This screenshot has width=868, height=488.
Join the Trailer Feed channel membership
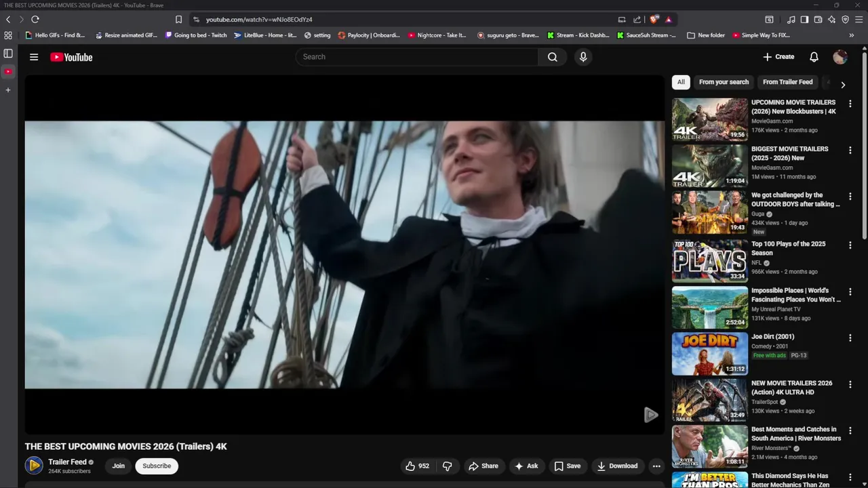(118, 466)
